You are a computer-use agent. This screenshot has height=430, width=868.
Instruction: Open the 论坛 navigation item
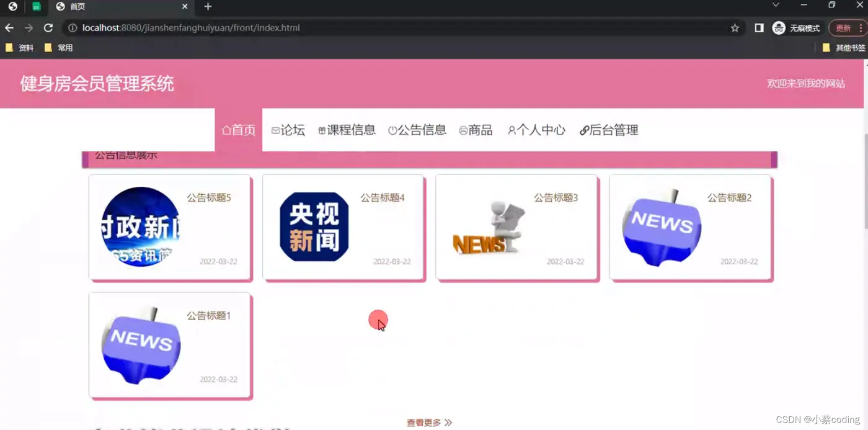tap(288, 130)
